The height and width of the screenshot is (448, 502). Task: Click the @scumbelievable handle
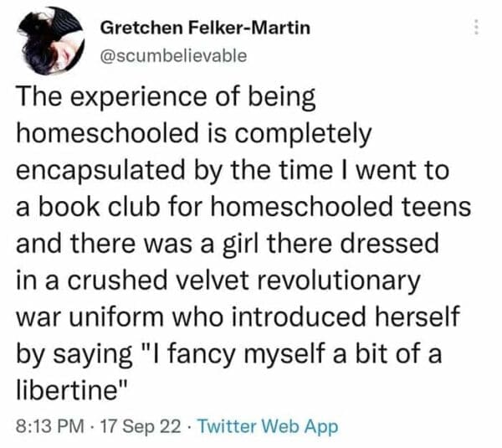coord(173,56)
